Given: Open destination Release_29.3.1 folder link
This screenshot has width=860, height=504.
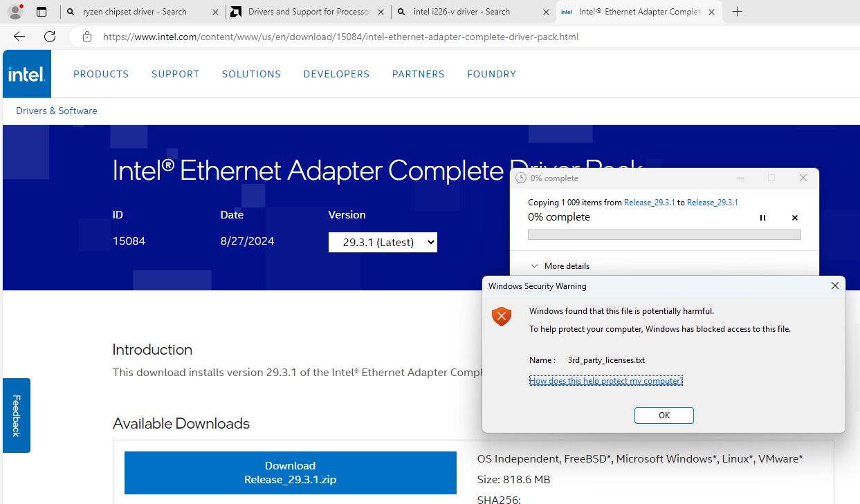Looking at the screenshot, I should point(713,203).
